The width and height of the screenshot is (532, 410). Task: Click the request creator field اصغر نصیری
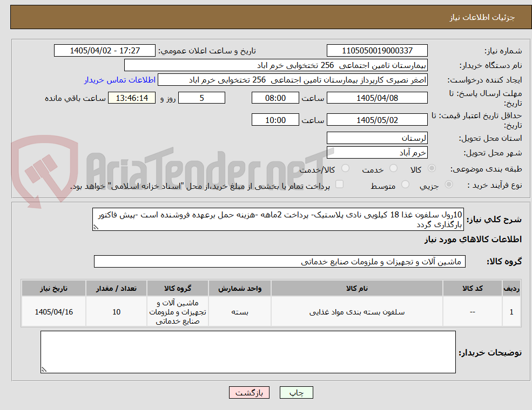(x=292, y=80)
